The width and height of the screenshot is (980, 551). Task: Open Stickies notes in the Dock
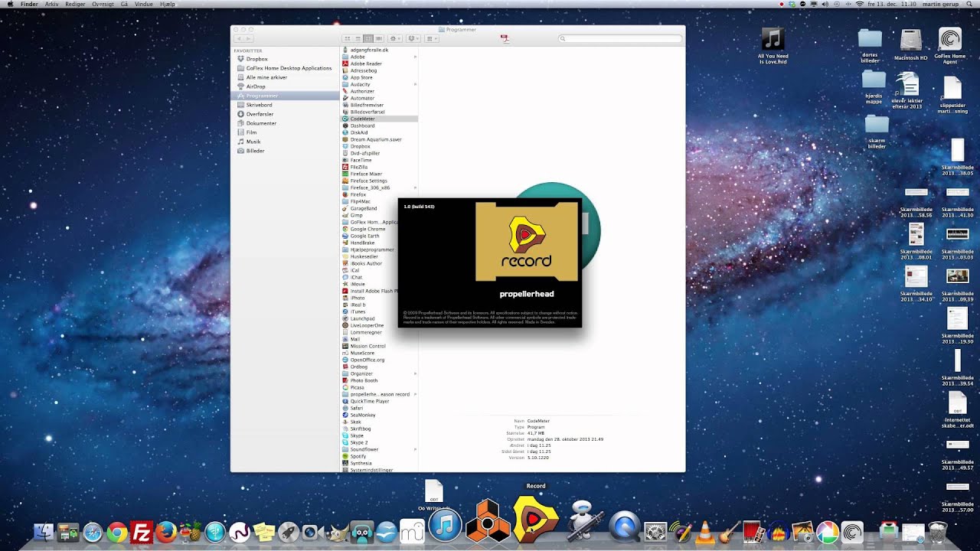264,533
